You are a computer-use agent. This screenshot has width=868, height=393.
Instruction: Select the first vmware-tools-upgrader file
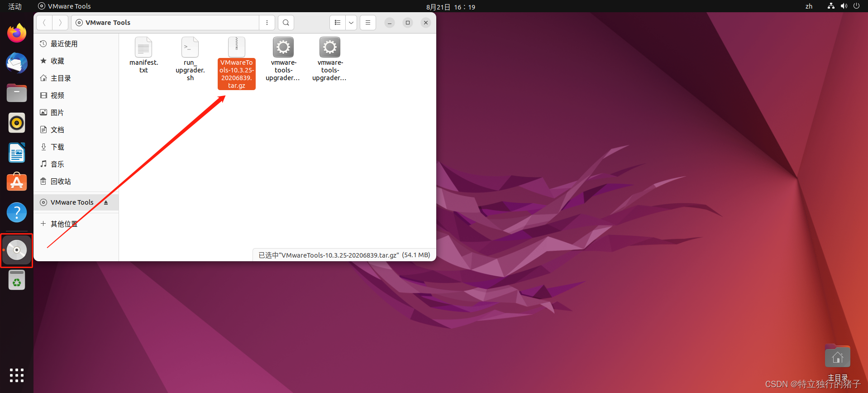pos(283,59)
